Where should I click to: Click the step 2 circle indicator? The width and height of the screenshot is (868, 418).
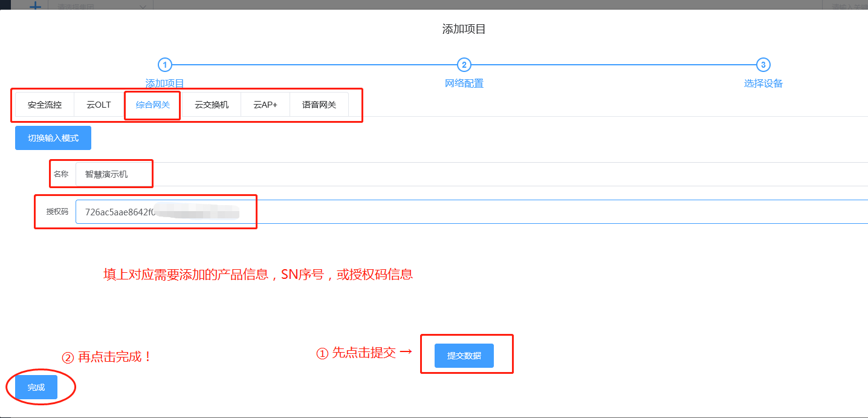(464, 65)
